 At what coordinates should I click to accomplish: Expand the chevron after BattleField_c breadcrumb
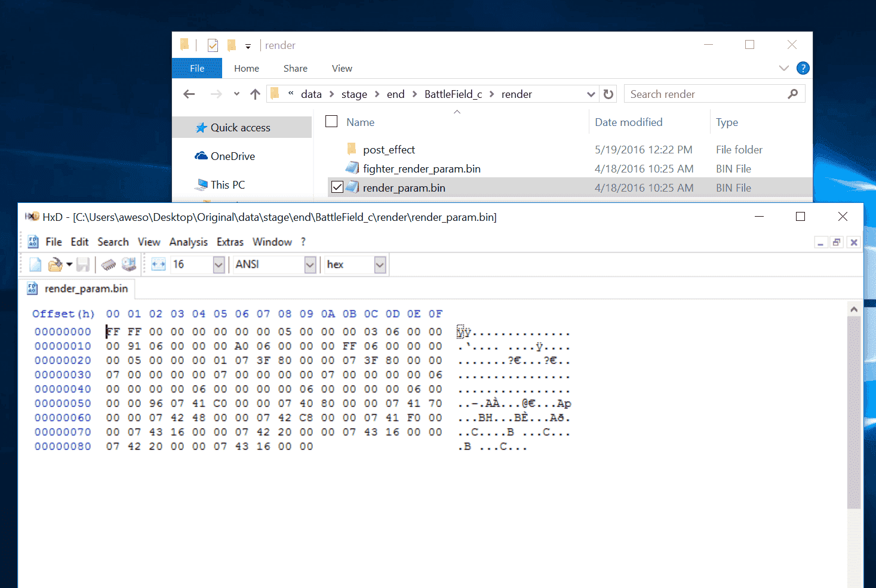(492, 94)
